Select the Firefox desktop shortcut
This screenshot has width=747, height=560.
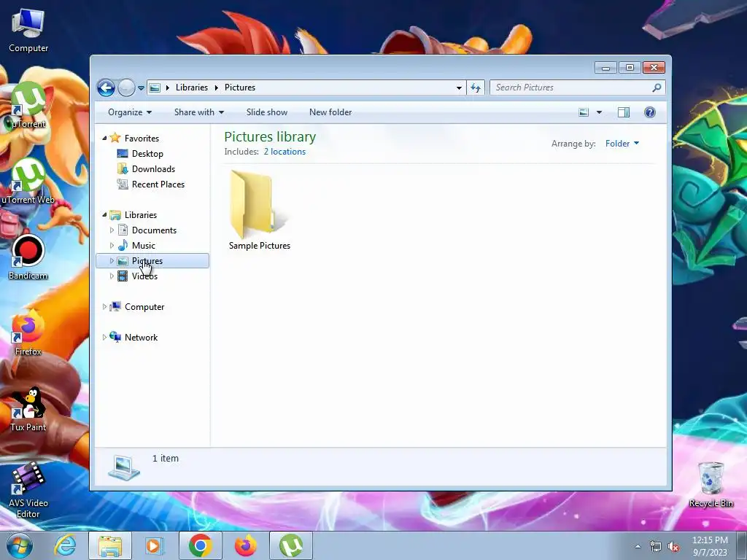click(28, 333)
